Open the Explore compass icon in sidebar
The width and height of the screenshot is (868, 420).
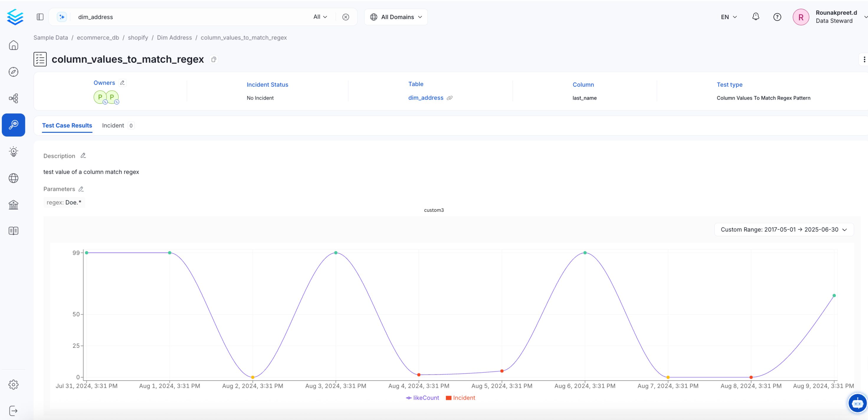(x=14, y=72)
